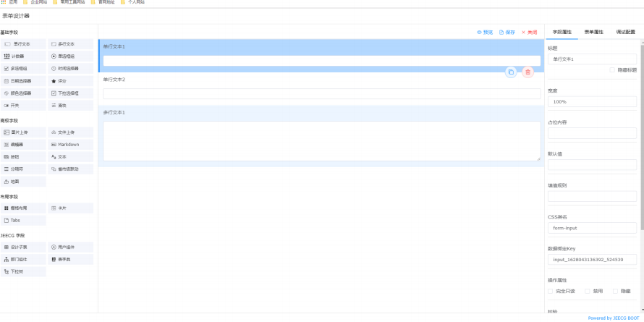Enable the 完全只读 read-only checkbox
This screenshot has width=644, height=322.
point(551,291)
